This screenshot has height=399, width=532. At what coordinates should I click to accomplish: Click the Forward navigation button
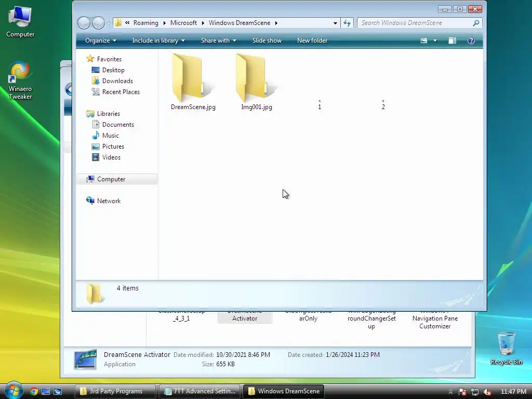(98, 23)
